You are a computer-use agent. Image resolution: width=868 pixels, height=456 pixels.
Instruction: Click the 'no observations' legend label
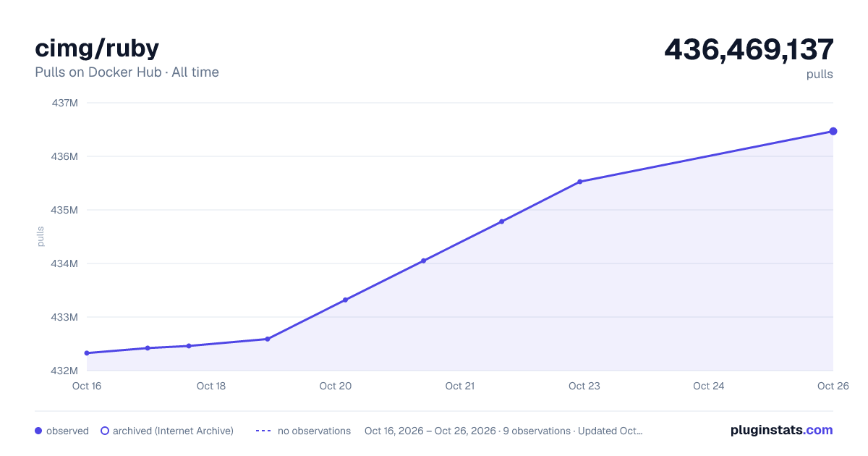tap(314, 431)
